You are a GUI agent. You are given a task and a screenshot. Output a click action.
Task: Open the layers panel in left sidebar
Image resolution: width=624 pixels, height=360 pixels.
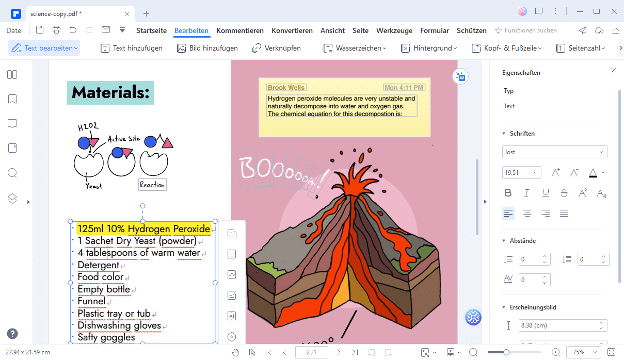tap(12, 198)
